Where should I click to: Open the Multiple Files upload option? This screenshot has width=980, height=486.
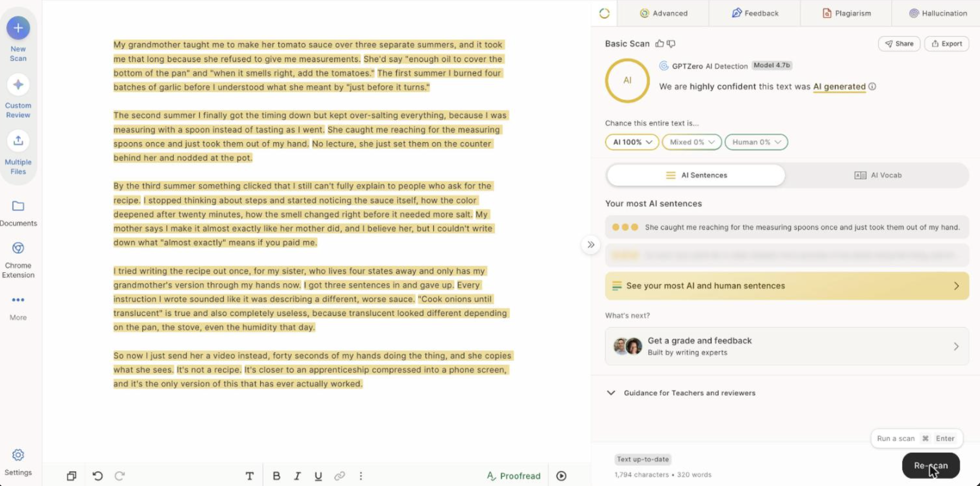pos(18,153)
